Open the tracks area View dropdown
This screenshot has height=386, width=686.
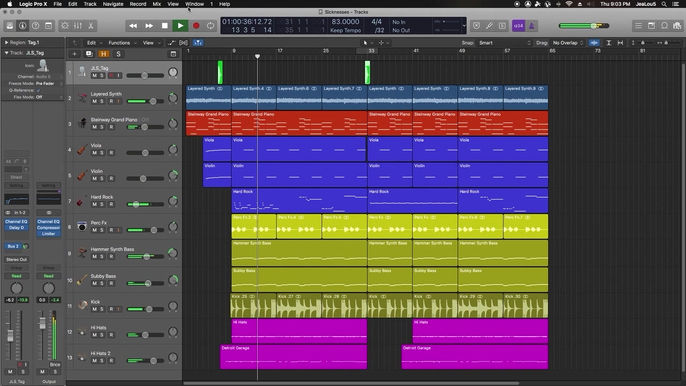pos(150,43)
